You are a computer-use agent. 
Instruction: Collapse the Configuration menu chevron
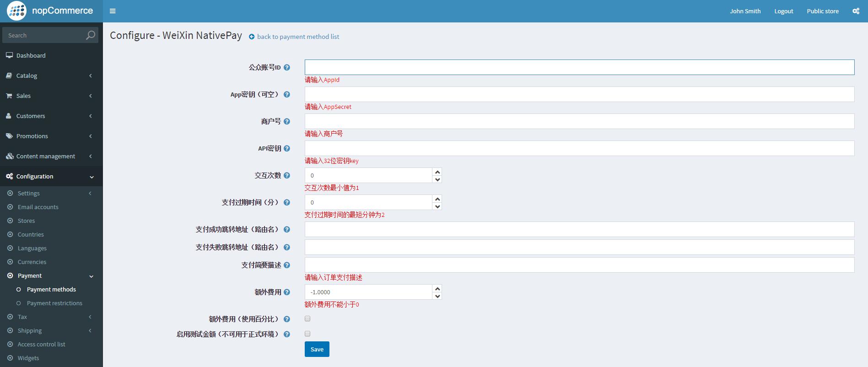(x=92, y=177)
